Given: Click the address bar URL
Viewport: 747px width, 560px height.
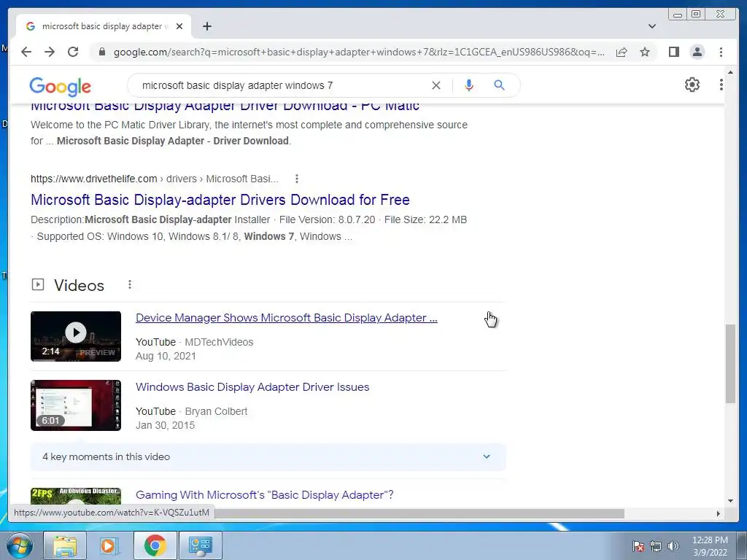Looking at the screenshot, I should (x=358, y=52).
